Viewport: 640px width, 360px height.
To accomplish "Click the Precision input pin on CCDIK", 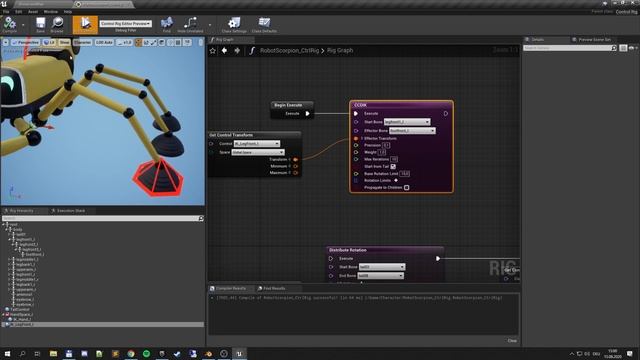I will click(356, 145).
